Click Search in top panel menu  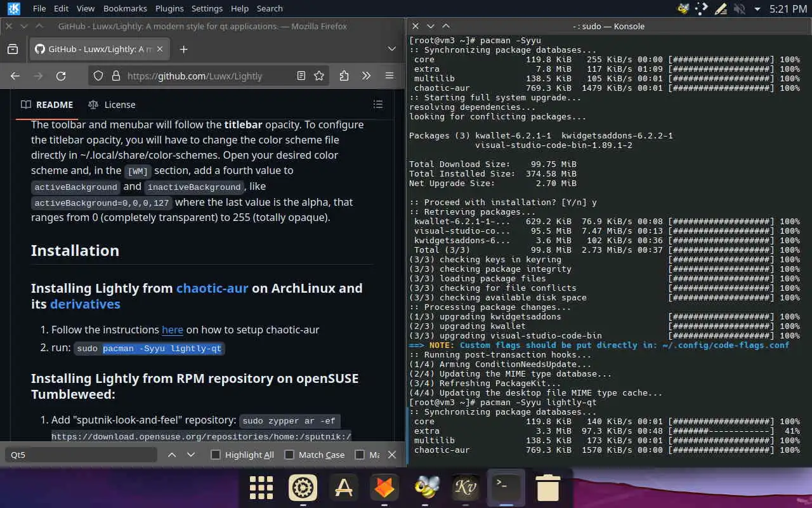point(270,8)
